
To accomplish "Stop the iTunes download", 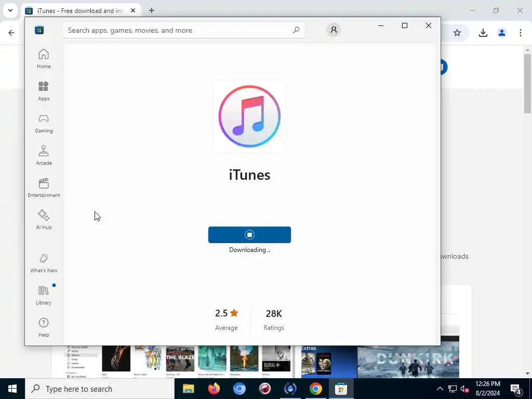I will pos(249,235).
